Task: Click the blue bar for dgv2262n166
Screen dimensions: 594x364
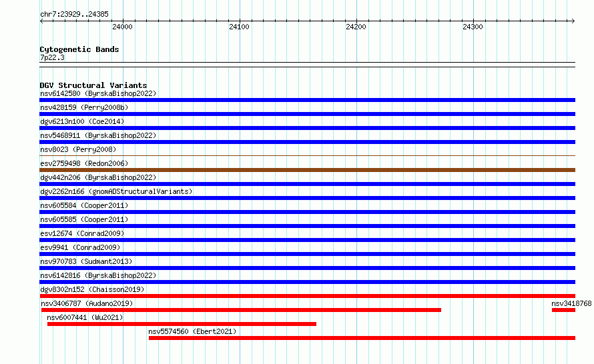Action: click(307, 198)
